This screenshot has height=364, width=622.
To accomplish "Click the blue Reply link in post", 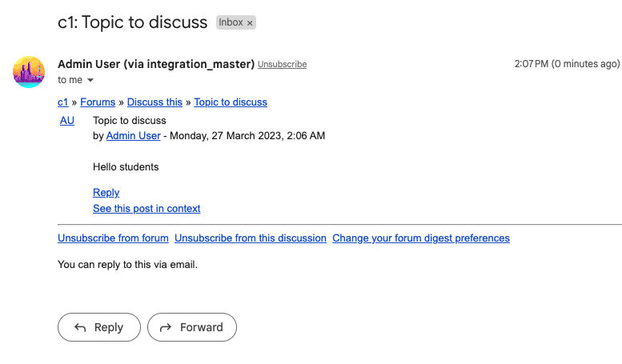I will 106,192.
